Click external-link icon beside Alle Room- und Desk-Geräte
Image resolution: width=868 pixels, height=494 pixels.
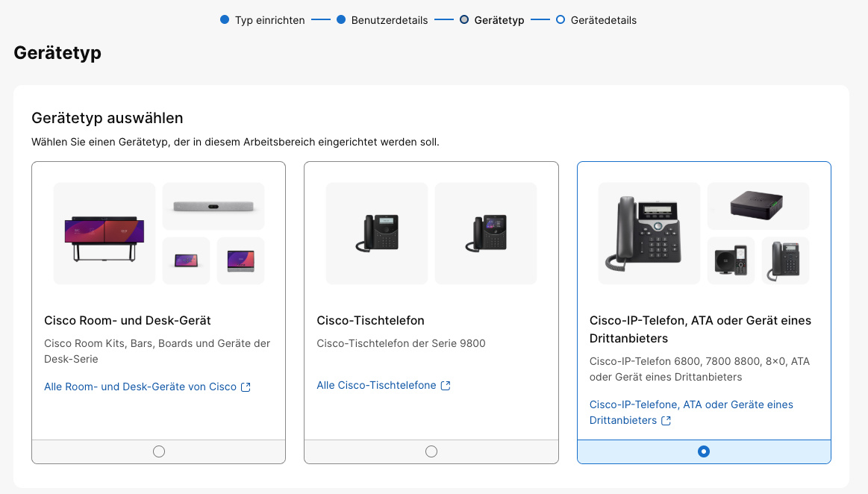pos(246,387)
